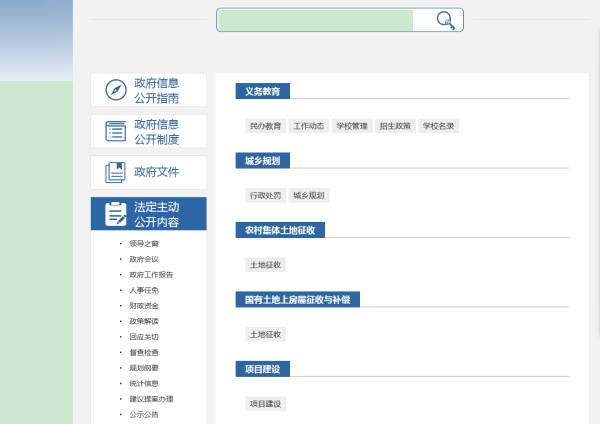Click the clipboard icon for 法定主动公开内容
This screenshot has width=600, height=424.
click(x=115, y=214)
